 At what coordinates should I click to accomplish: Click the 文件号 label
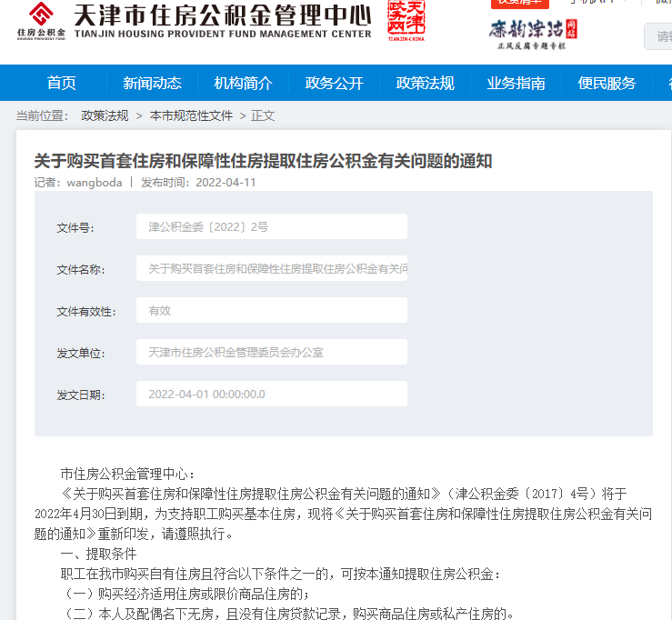coord(75,227)
